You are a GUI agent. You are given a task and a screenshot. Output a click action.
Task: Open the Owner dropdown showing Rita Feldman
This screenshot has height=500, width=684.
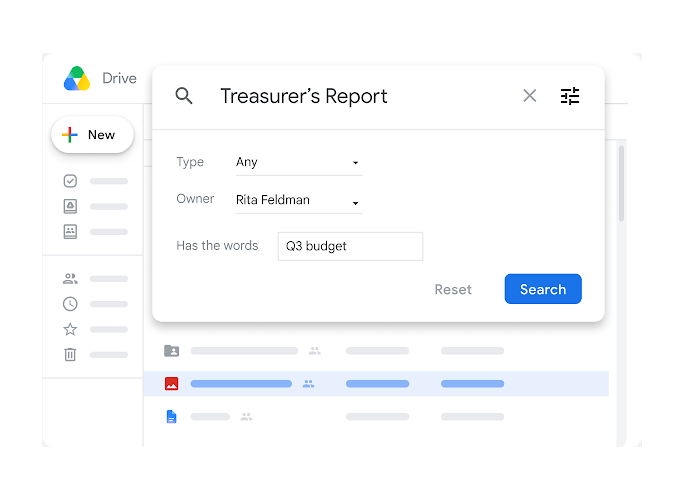(299, 201)
